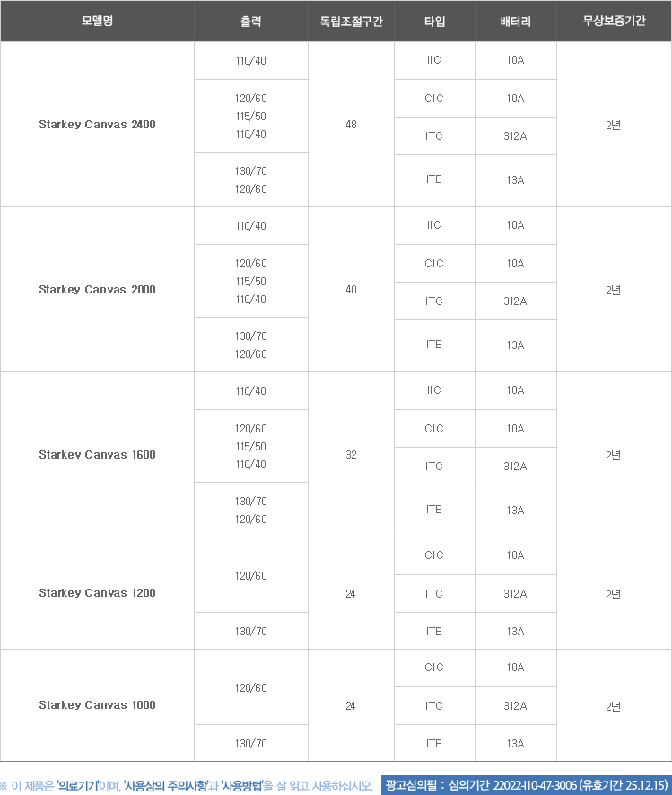Image resolution: width=672 pixels, height=795 pixels.
Task: Select the 출력 column header
Action: pos(251,21)
